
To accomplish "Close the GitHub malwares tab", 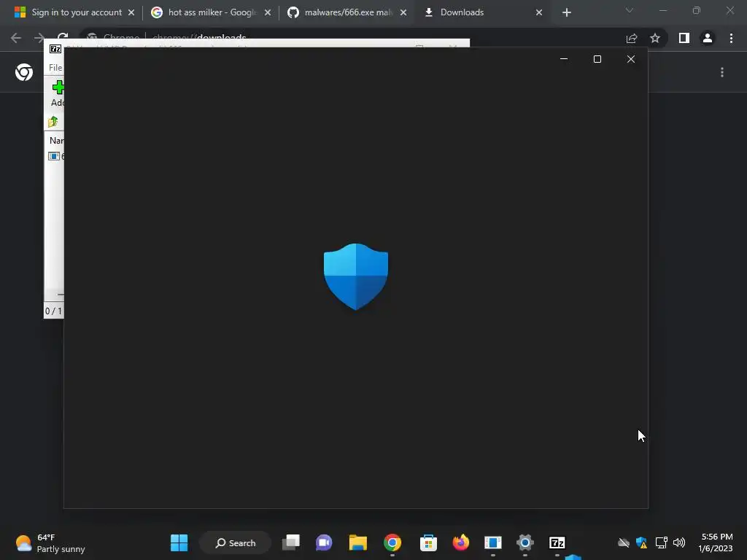I will click(x=403, y=12).
